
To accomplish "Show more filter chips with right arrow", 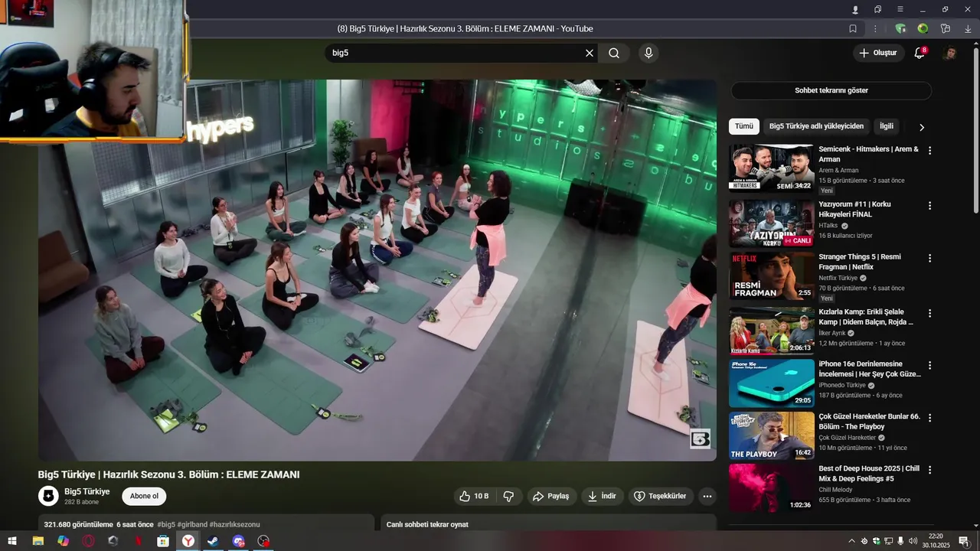I will coord(922,127).
